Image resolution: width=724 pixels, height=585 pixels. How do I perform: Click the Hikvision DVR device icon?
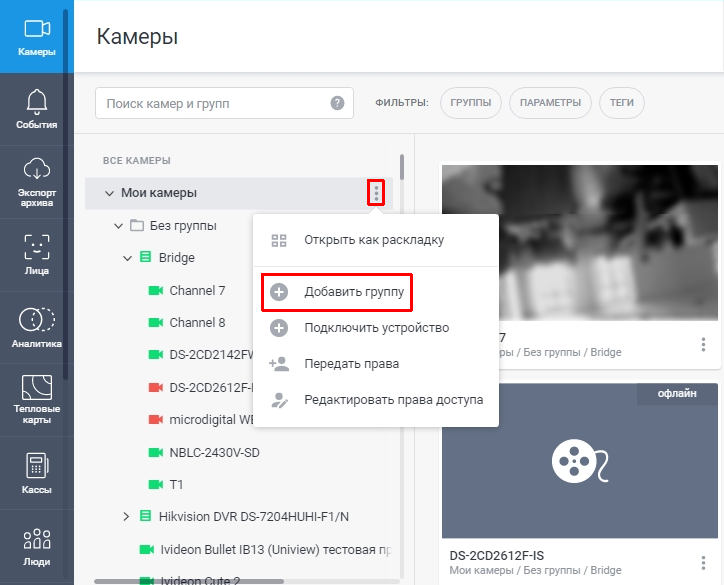145,516
